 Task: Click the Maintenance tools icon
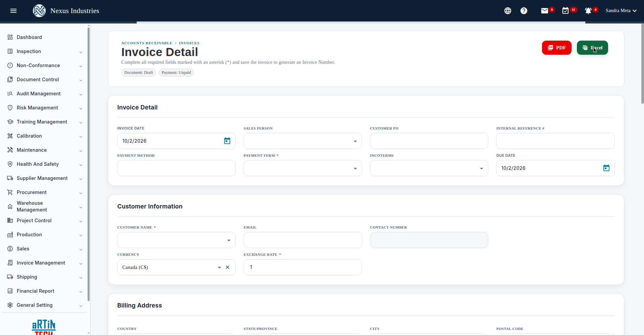click(x=10, y=150)
